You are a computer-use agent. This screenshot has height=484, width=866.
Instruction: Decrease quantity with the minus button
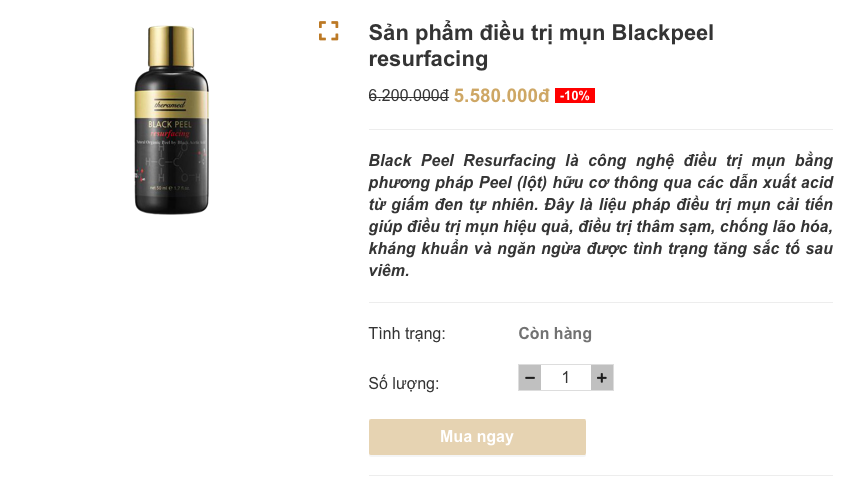[x=530, y=377]
